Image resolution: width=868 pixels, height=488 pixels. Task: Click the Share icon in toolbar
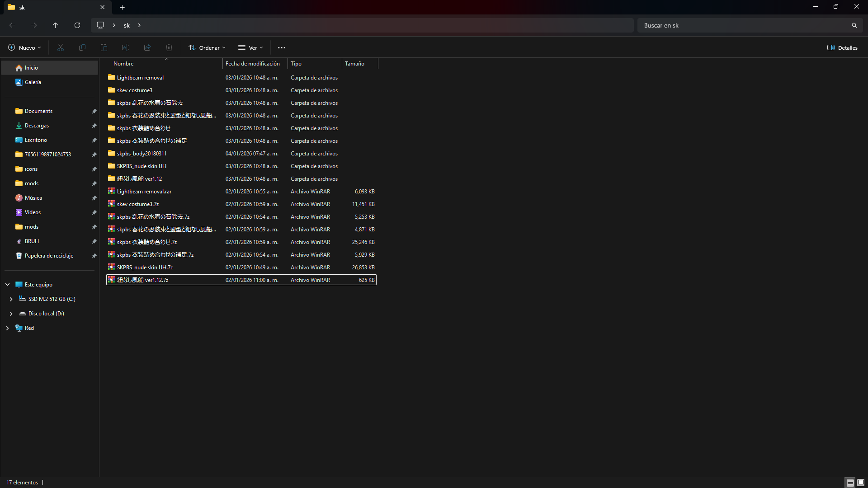point(147,47)
